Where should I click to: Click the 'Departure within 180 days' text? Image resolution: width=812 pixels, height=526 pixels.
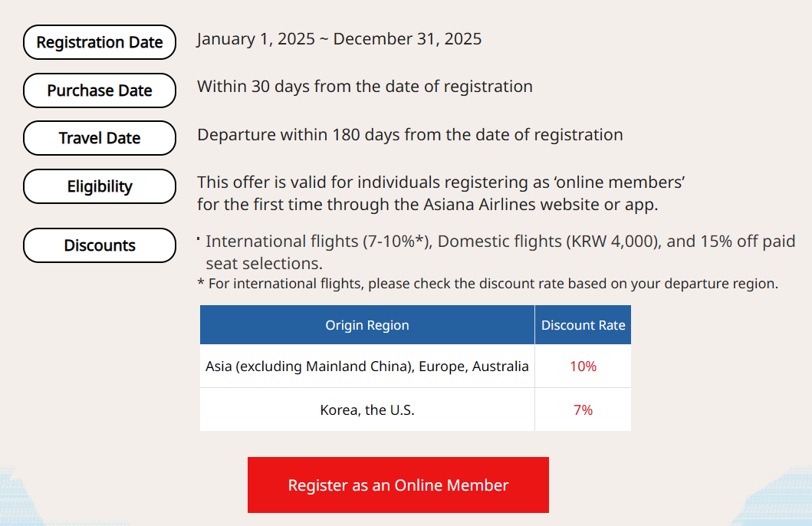(409, 135)
